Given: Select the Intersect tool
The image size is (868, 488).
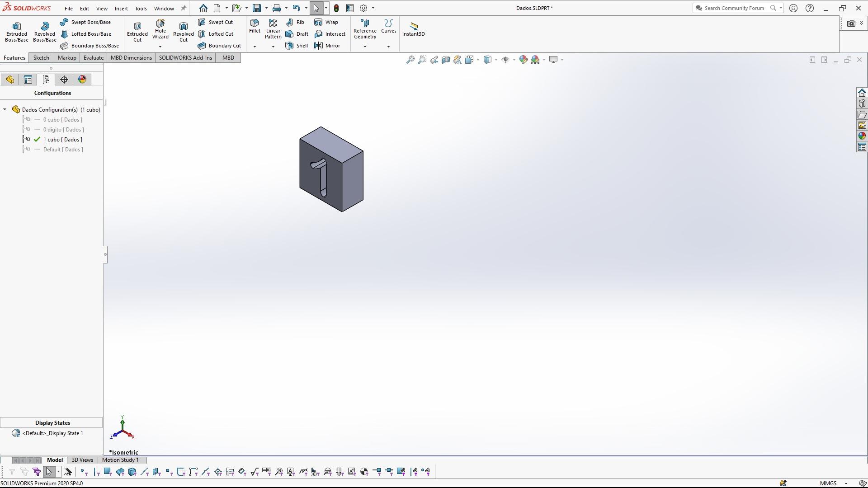Looking at the screenshot, I should pos(330,34).
